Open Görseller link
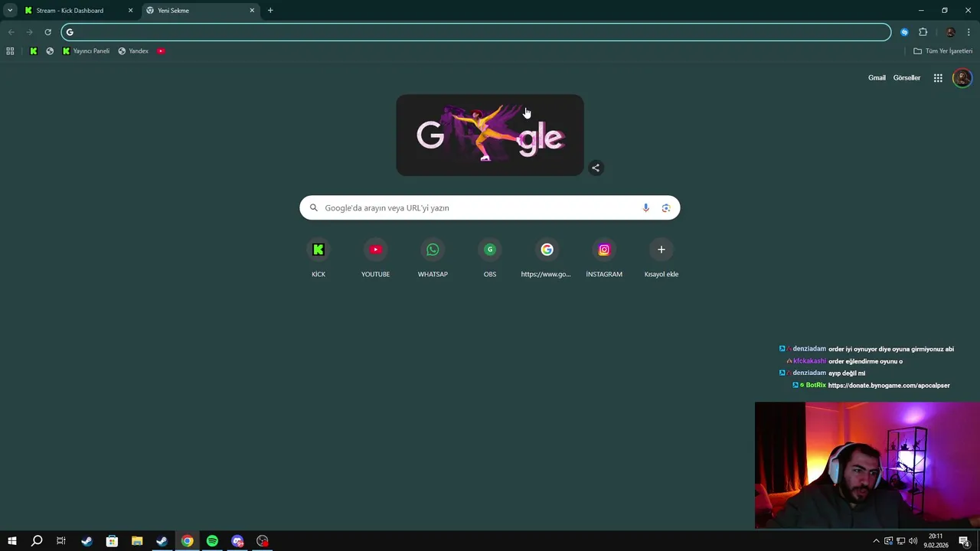Screen dimensions: 980x551 (x=906, y=78)
